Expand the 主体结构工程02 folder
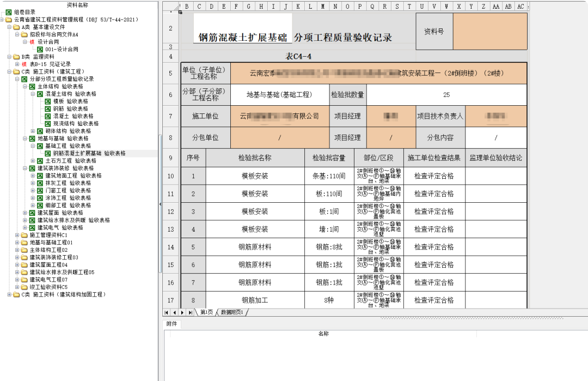The width and height of the screenshot is (588, 381). [x=17, y=250]
